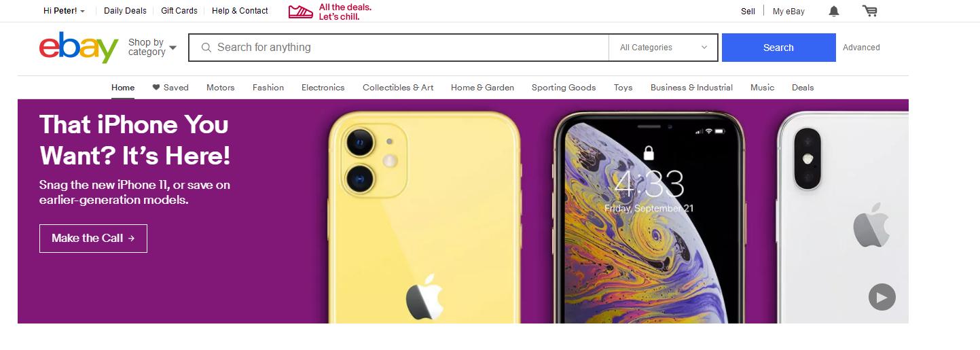Click the blue Search button
This screenshot has height=350, width=980.
(x=778, y=48)
